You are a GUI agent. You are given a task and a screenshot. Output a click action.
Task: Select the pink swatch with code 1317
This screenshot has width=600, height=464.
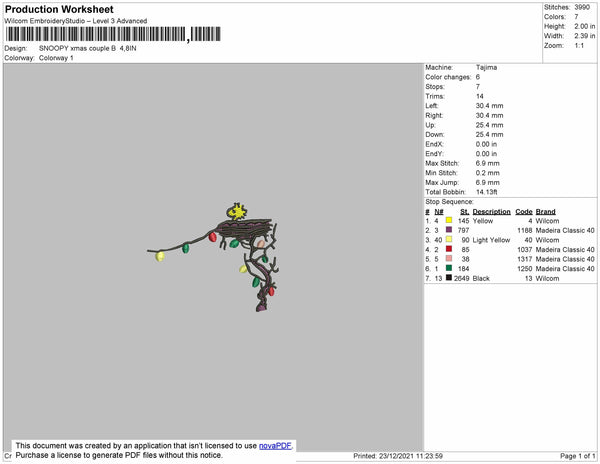[x=449, y=259]
